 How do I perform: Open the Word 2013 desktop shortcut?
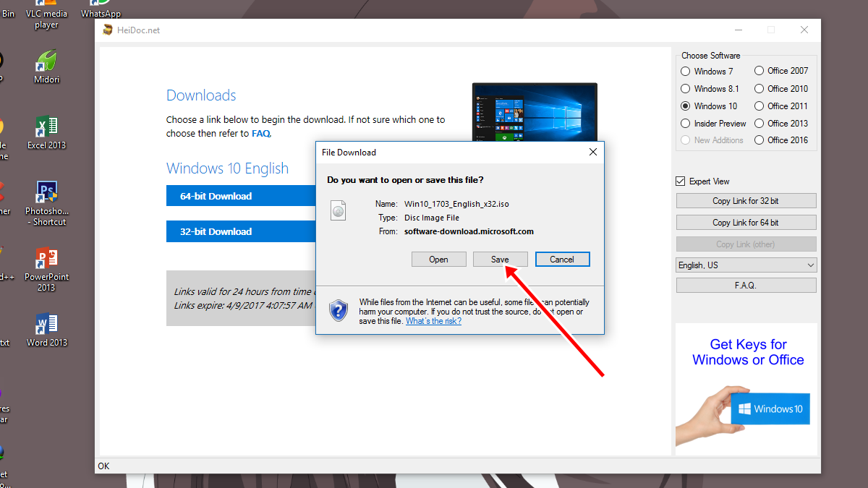coord(46,325)
